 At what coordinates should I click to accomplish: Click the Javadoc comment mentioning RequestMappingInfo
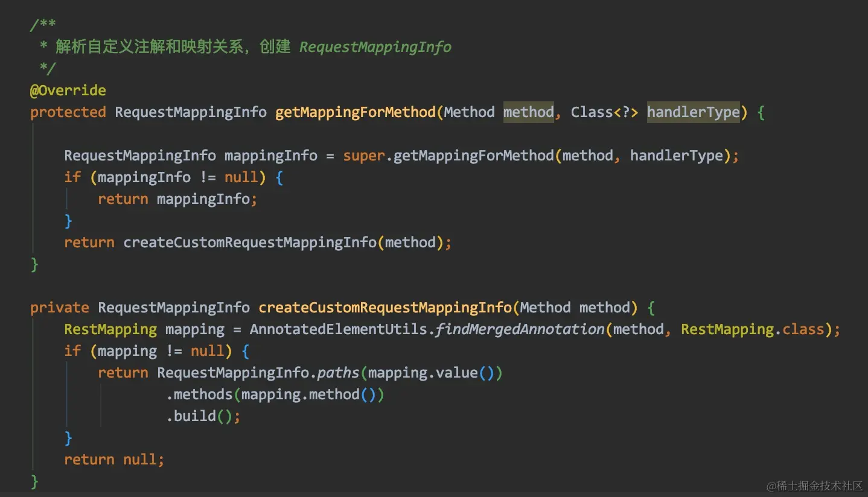point(241,46)
